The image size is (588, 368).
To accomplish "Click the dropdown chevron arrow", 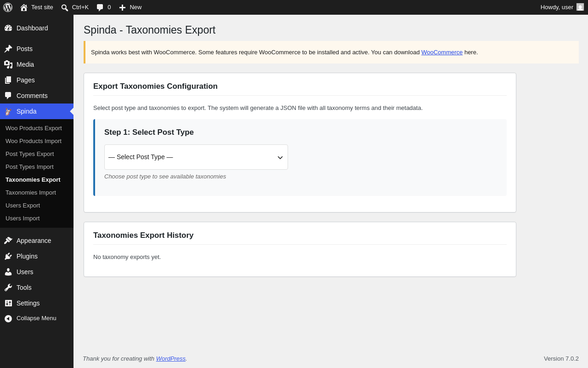I will point(280,157).
